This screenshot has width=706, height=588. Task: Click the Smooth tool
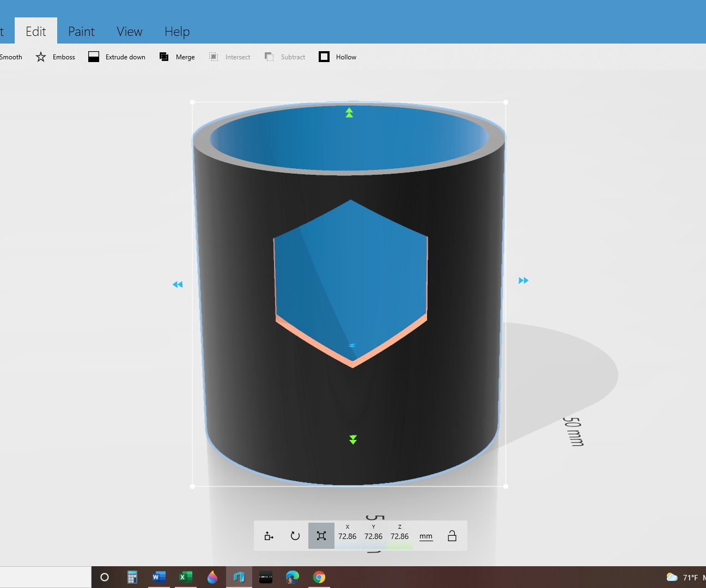11,57
